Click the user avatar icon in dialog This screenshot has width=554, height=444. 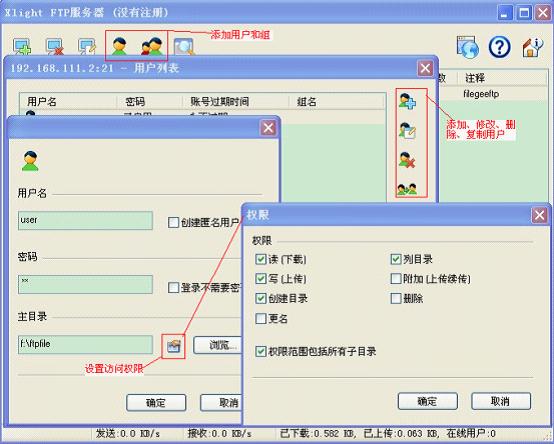point(30,161)
